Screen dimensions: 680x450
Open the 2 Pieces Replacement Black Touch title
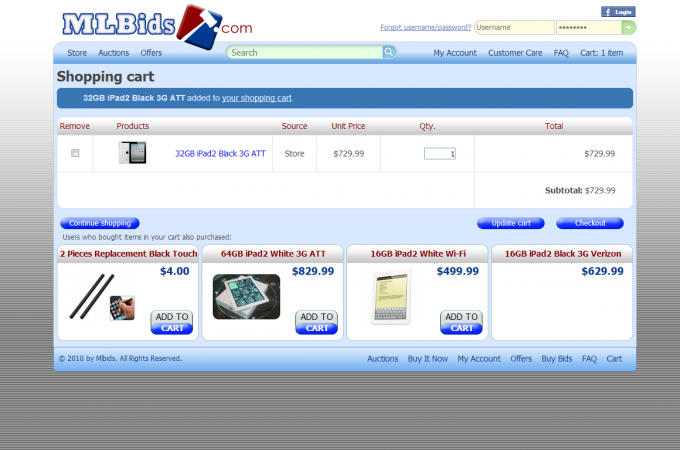click(x=128, y=254)
